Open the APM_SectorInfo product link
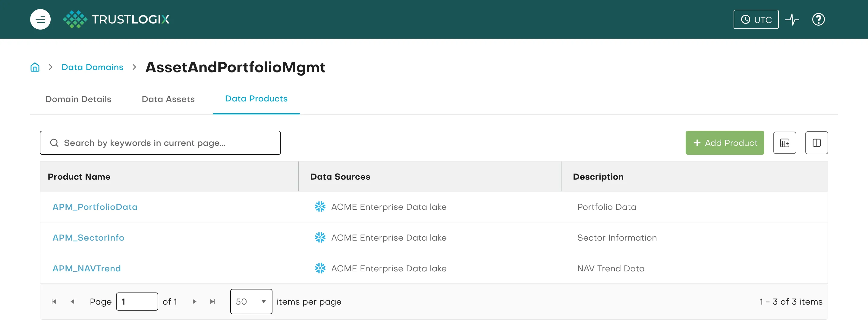The image size is (868, 326). [x=88, y=238]
